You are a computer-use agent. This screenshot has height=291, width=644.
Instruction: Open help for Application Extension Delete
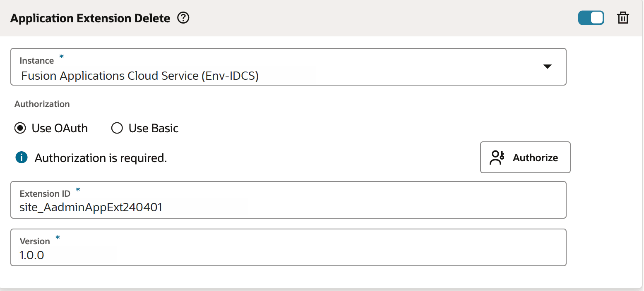[x=183, y=18]
